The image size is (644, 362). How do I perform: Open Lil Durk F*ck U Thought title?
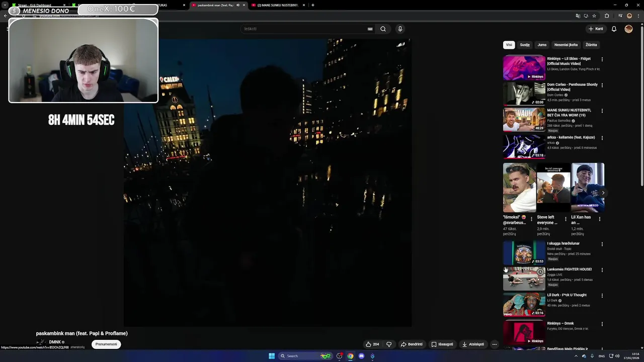coord(567,295)
